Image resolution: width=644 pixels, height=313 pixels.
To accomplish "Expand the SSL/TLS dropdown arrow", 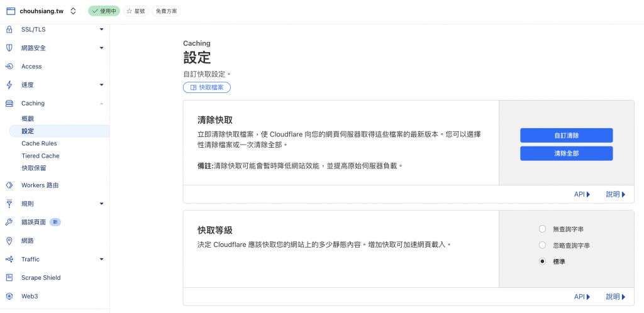I will coord(101,30).
